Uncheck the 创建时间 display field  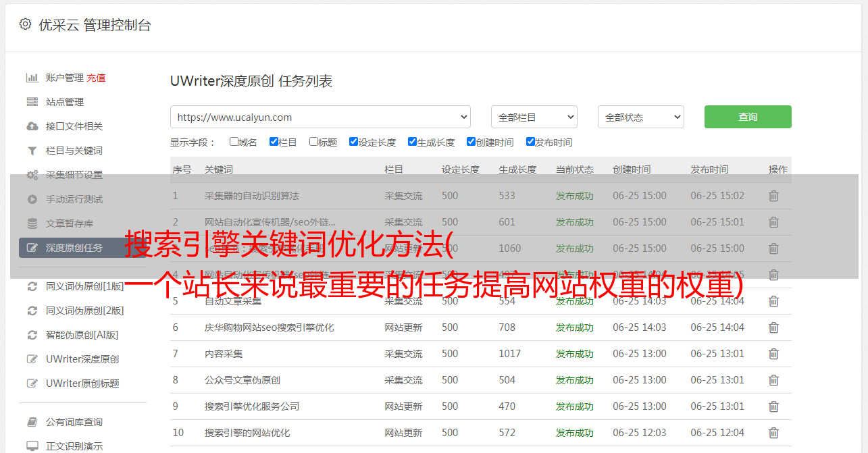471,142
